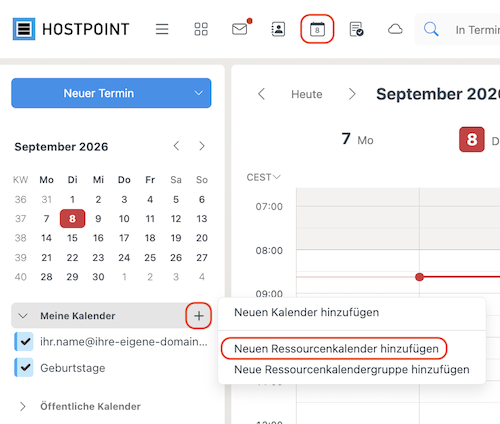This screenshot has width=500, height=424.
Task: Go to previous month in mini calendar
Action: coord(176,146)
